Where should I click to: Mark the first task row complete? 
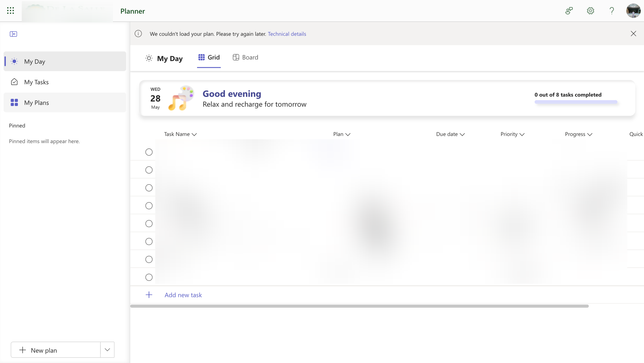point(149,152)
